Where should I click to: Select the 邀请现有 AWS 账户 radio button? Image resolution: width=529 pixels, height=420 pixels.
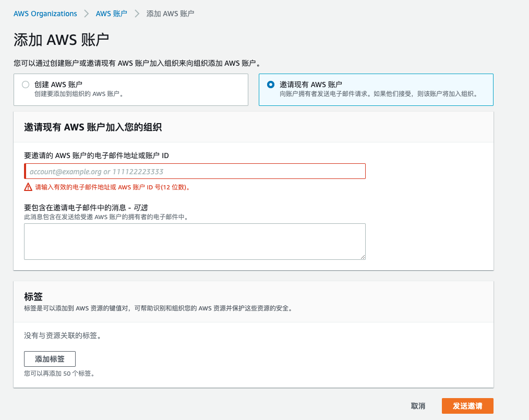[270, 85]
